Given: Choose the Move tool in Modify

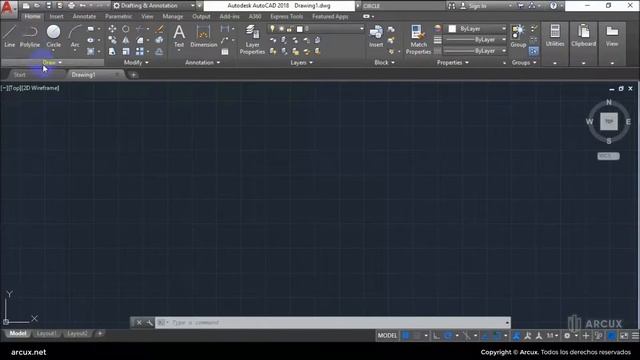Looking at the screenshot, I should pyautogui.click(x=112, y=29).
